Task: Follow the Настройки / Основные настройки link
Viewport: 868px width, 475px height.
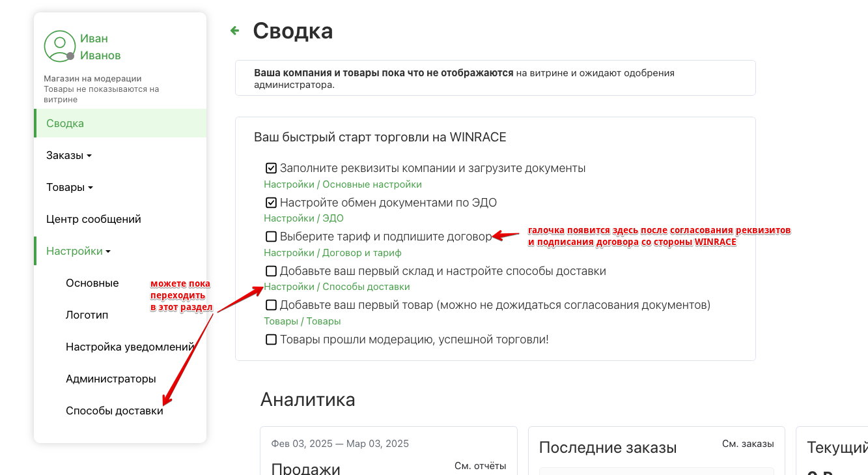Action: click(x=343, y=184)
